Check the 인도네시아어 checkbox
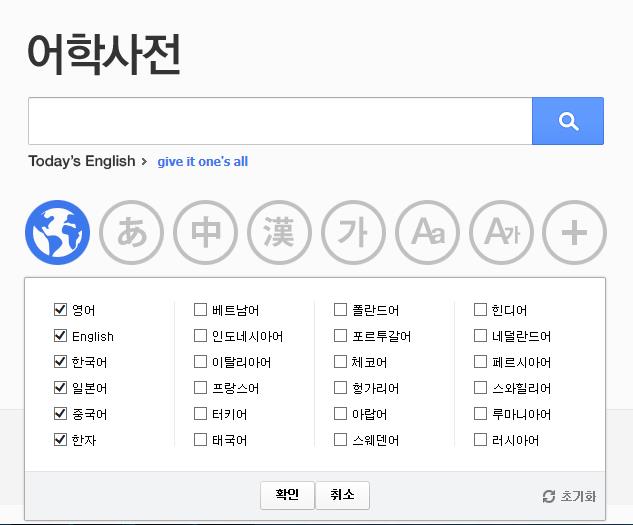The height and width of the screenshot is (525, 633). [x=200, y=336]
